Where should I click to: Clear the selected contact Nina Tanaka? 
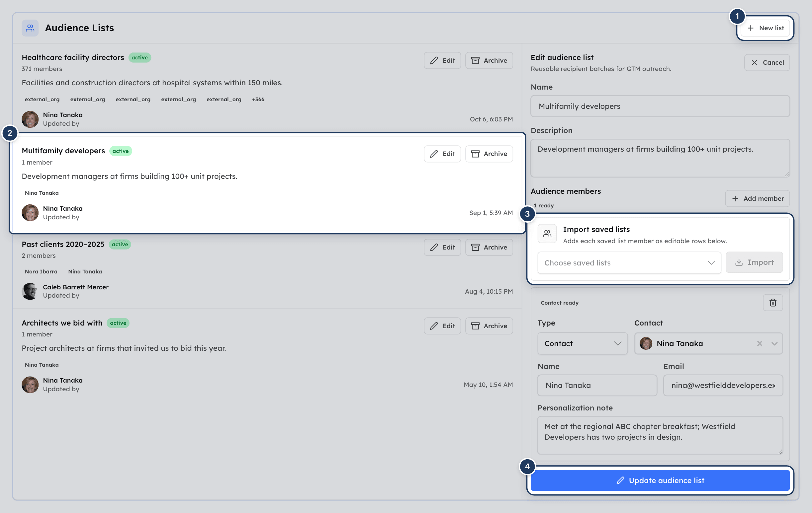(760, 343)
